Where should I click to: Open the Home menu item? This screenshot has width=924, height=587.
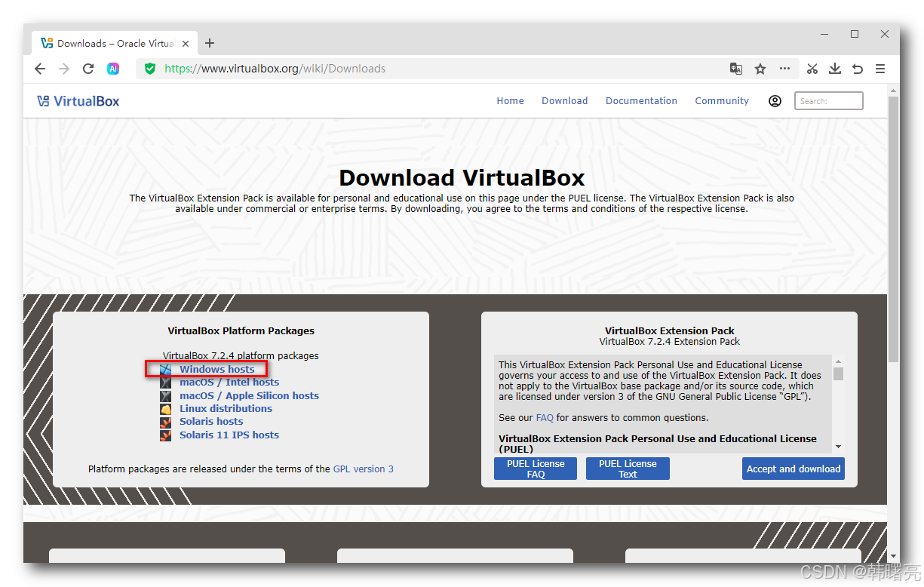point(510,101)
